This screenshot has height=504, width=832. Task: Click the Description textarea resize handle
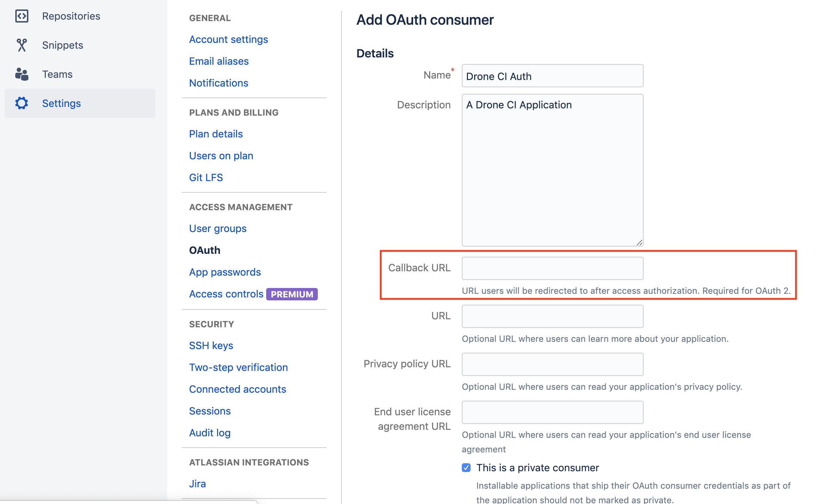[640, 243]
